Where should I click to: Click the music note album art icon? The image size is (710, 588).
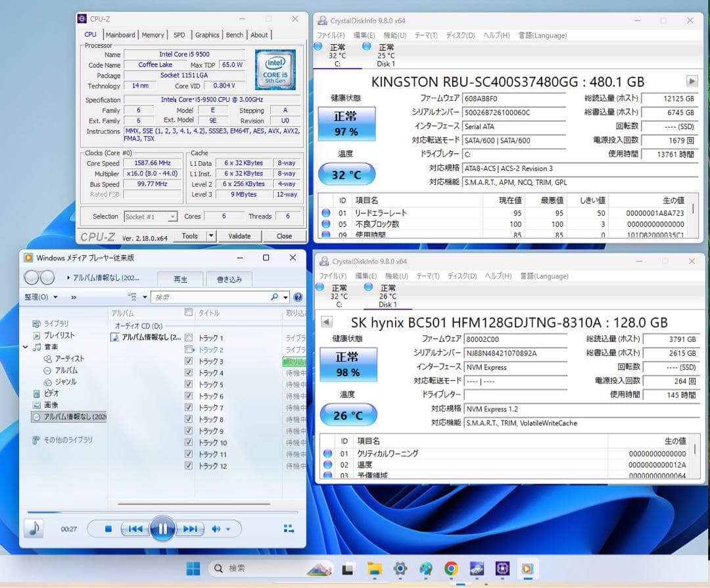tap(34, 528)
